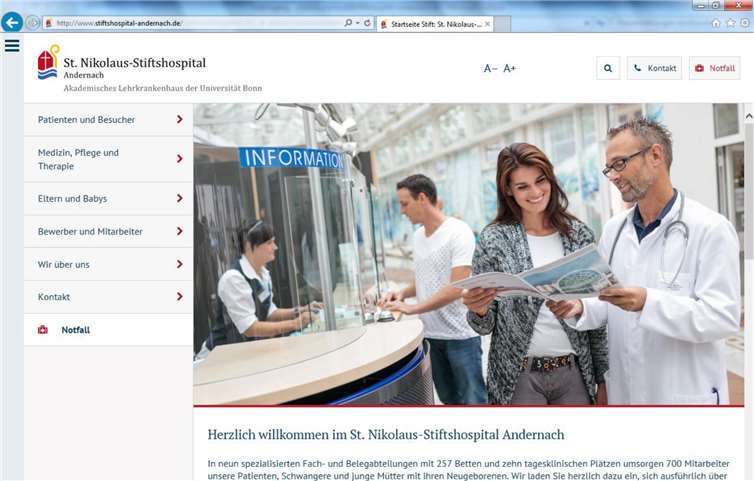Click 'Akademisches Lehrkrankenhaus der Universität Bonn' text
Screen dimensions: 754x481
(x=163, y=88)
